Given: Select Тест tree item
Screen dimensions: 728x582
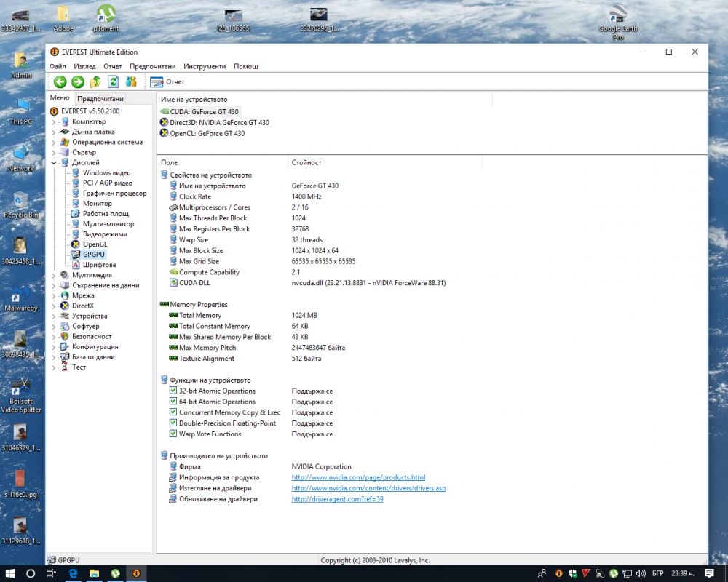Looking at the screenshot, I should coord(79,367).
